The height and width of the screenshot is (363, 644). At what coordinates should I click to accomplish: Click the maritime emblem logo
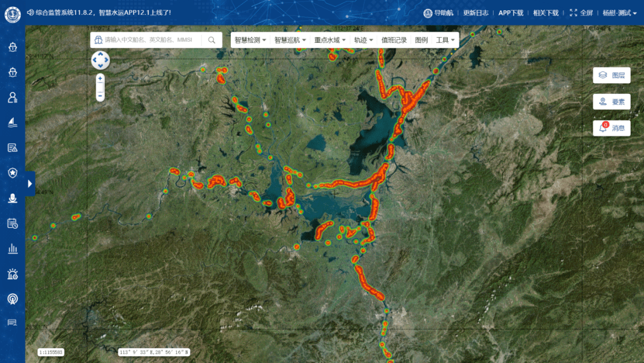point(13,14)
